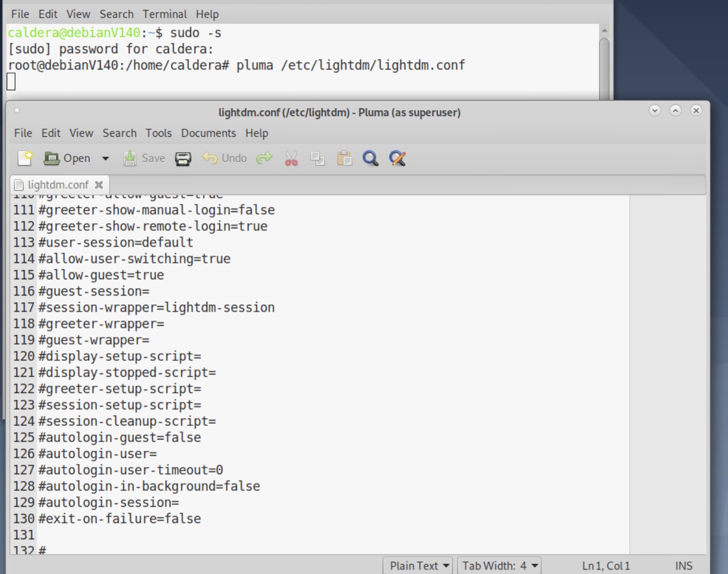Click the Redo arrow icon
This screenshot has width=728, height=574.
coord(264,158)
